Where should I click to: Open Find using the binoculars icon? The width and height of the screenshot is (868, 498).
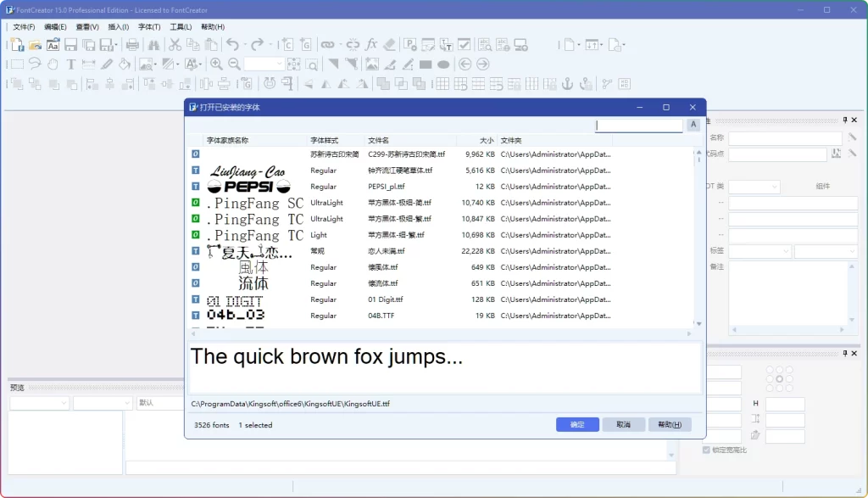tap(155, 43)
